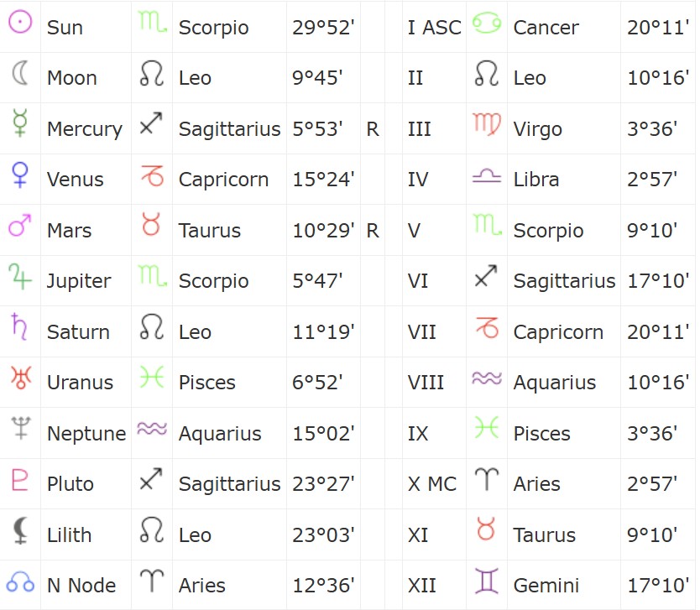700x610 pixels.
Task: Select the Aquarius text in house VIII row
Action: (555, 383)
